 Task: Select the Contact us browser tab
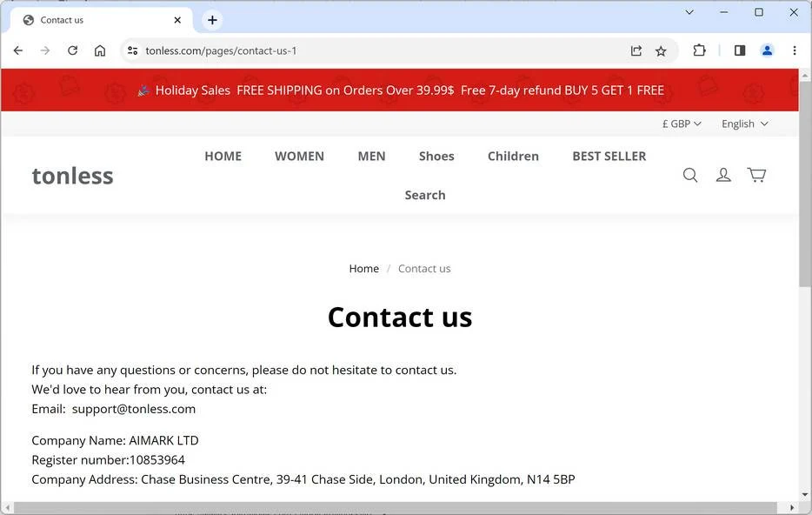pos(101,20)
